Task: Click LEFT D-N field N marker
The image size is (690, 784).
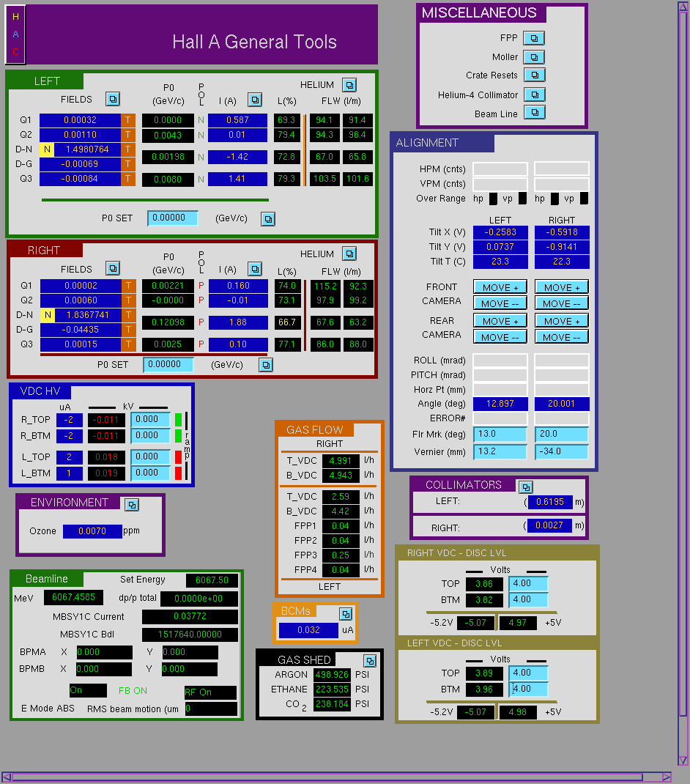Action: [47, 149]
